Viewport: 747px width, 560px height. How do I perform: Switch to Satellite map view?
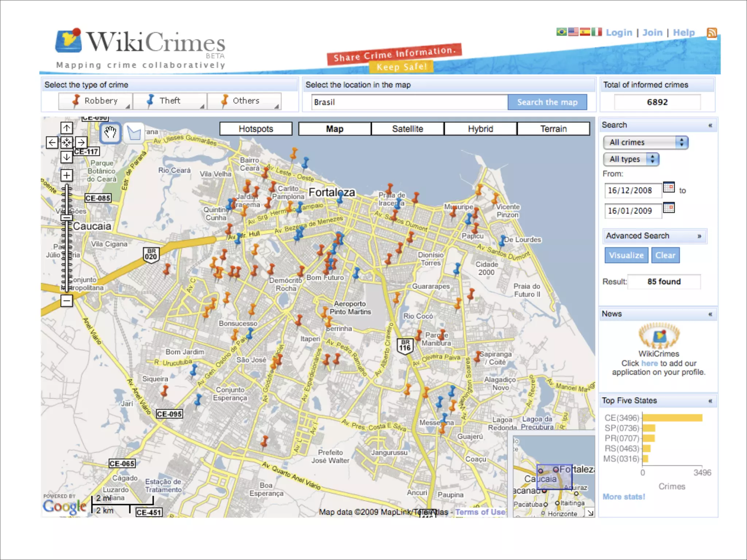tap(407, 129)
